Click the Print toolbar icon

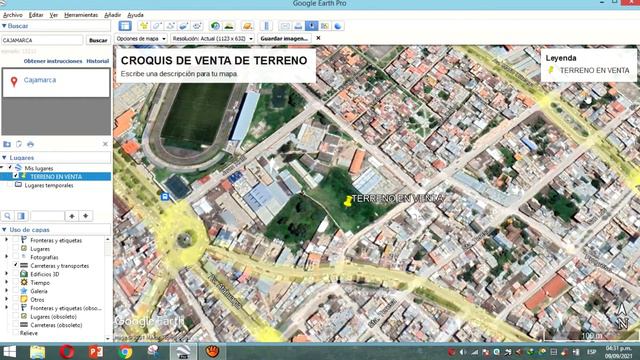pyautogui.click(x=298, y=26)
